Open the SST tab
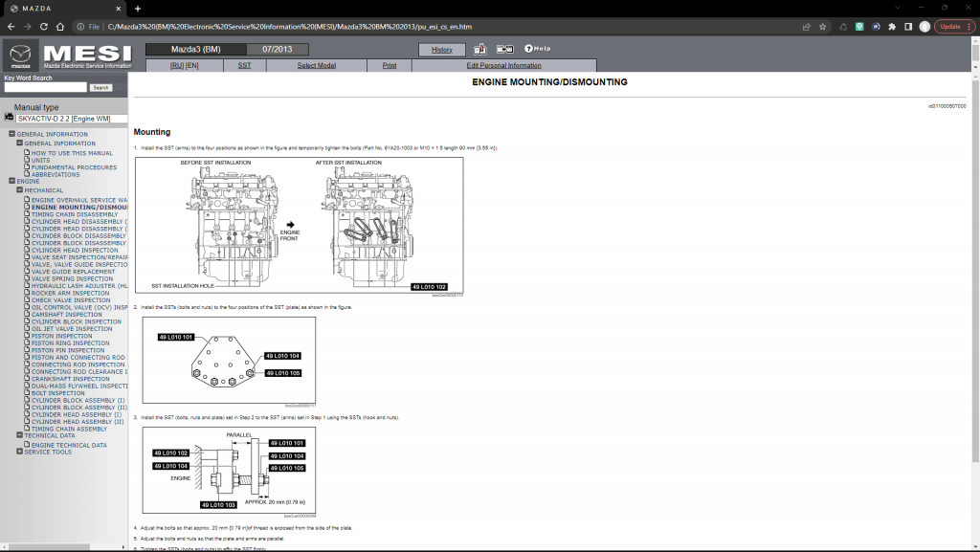 coord(244,65)
